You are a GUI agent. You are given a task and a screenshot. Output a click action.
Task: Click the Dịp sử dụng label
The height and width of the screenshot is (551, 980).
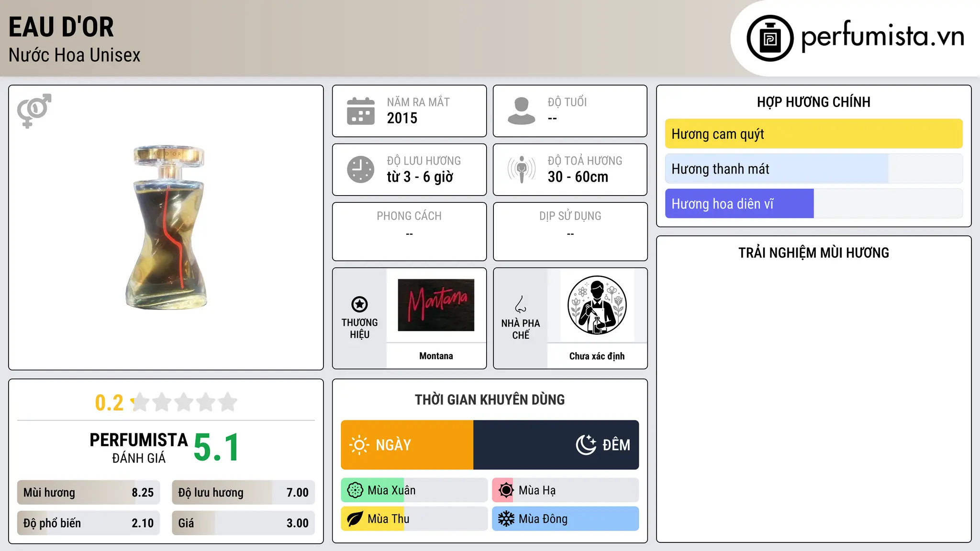570,216
